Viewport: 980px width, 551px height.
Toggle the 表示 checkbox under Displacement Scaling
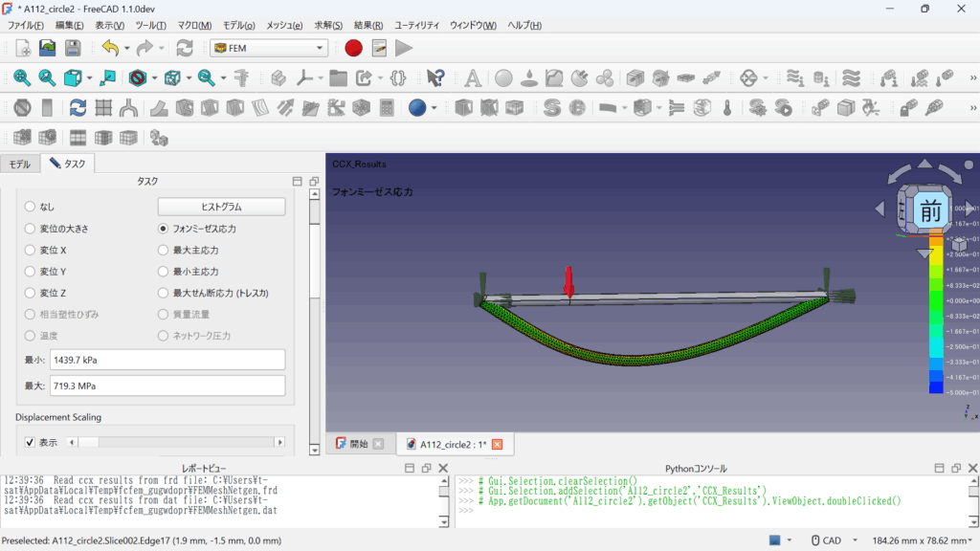tap(28, 442)
